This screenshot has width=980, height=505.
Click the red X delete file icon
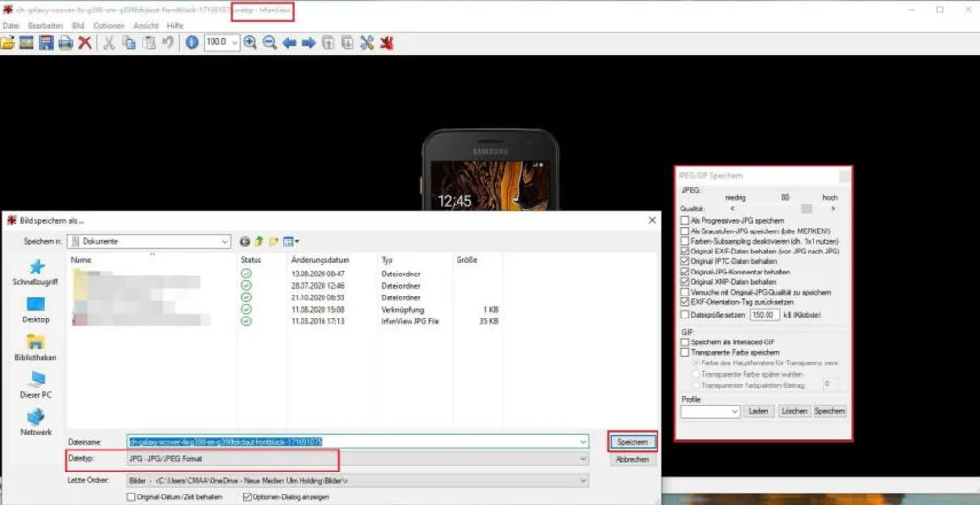[85, 43]
